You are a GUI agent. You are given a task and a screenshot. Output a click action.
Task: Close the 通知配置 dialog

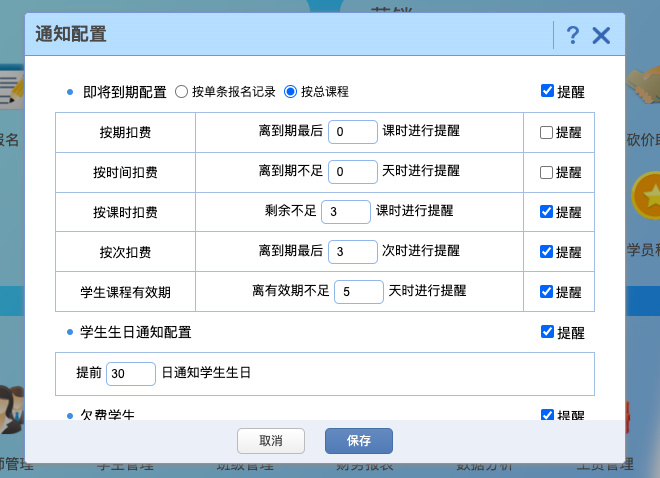(x=601, y=35)
